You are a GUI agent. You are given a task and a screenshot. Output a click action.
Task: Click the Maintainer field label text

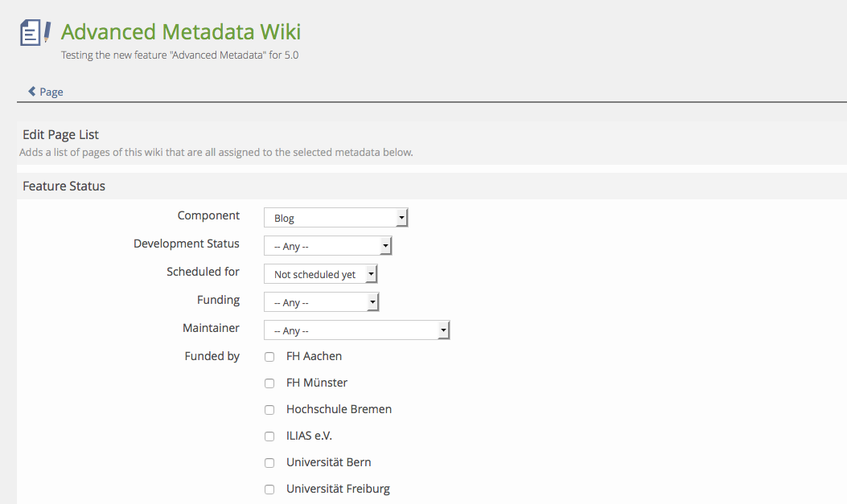point(211,328)
